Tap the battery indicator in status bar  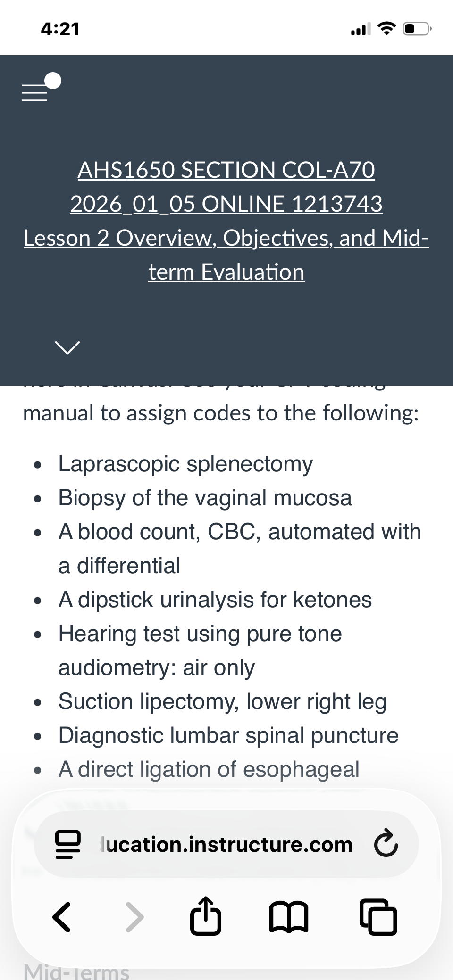(417, 29)
